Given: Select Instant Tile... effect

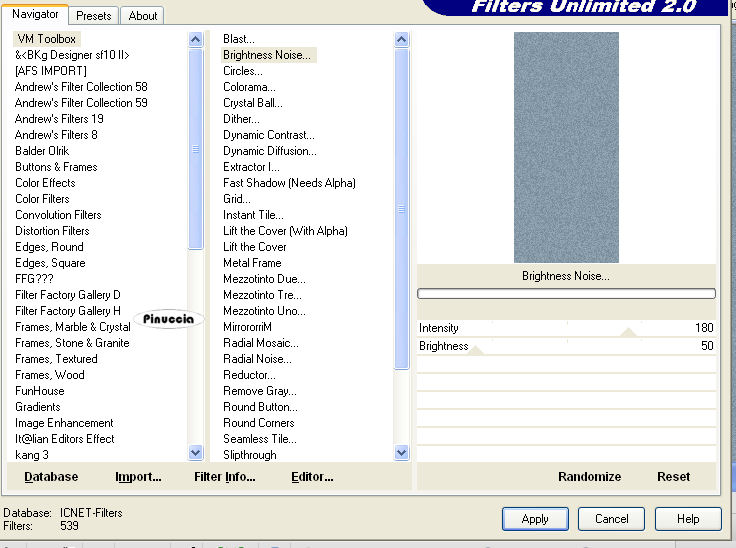Looking at the screenshot, I should click(253, 215).
